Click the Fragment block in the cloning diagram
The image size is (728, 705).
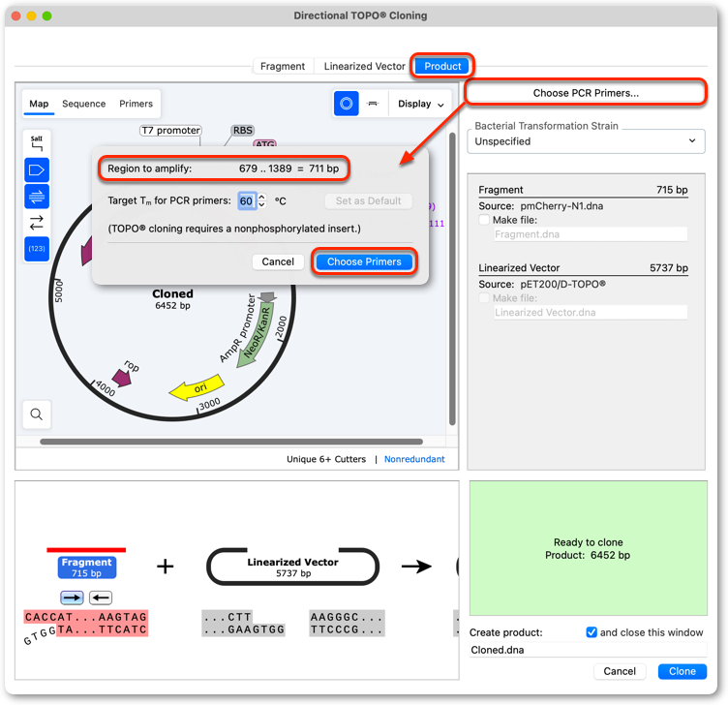87,567
